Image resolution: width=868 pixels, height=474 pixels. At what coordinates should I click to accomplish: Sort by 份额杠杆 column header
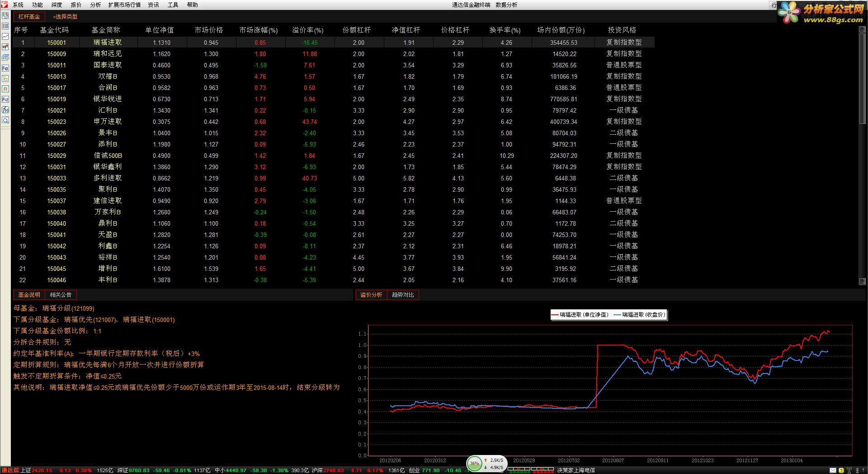357,30
